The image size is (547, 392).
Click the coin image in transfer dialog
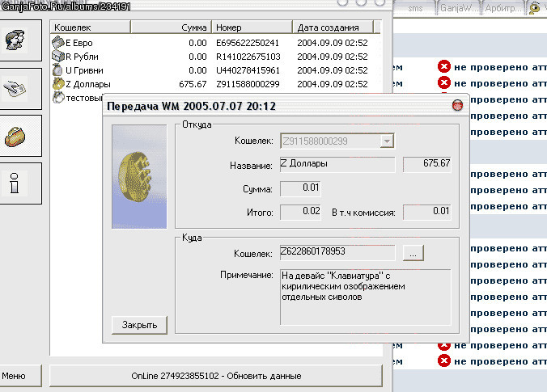coord(139,177)
